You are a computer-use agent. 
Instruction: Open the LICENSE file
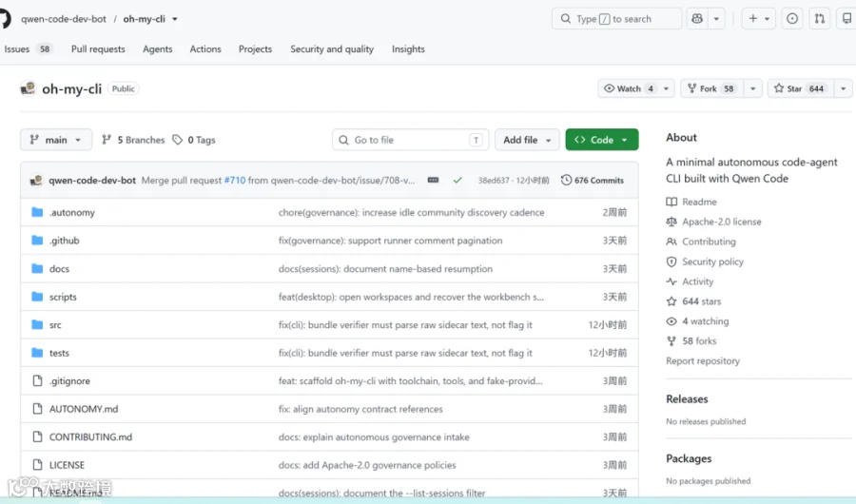(67, 465)
